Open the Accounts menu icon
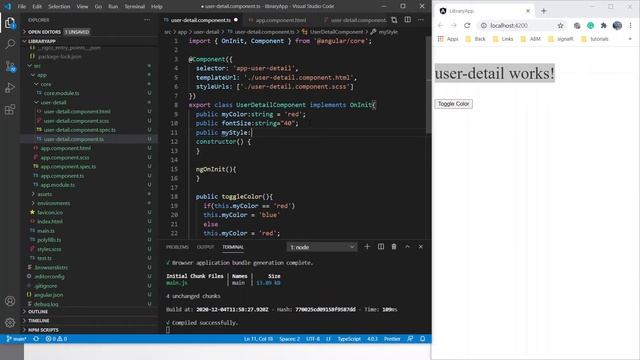The height and width of the screenshot is (360, 640). pos(10,301)
